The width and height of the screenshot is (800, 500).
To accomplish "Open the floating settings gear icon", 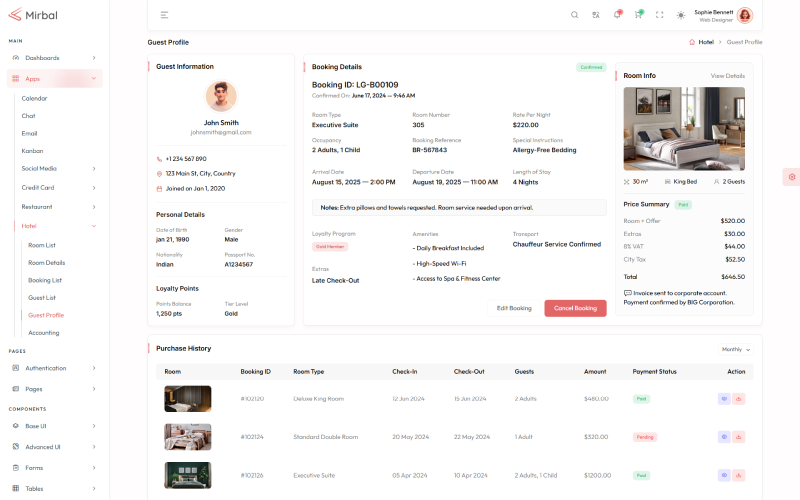I will [791, 177].
